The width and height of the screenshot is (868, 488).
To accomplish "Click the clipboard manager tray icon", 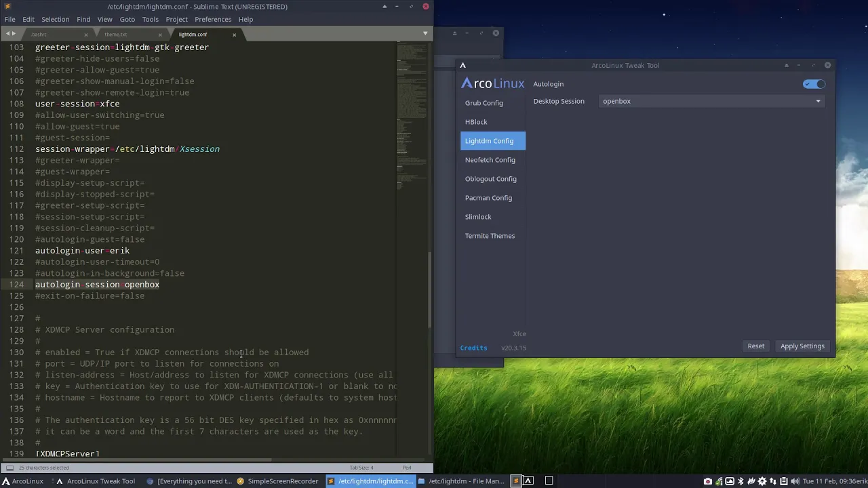I will (784, 481).
